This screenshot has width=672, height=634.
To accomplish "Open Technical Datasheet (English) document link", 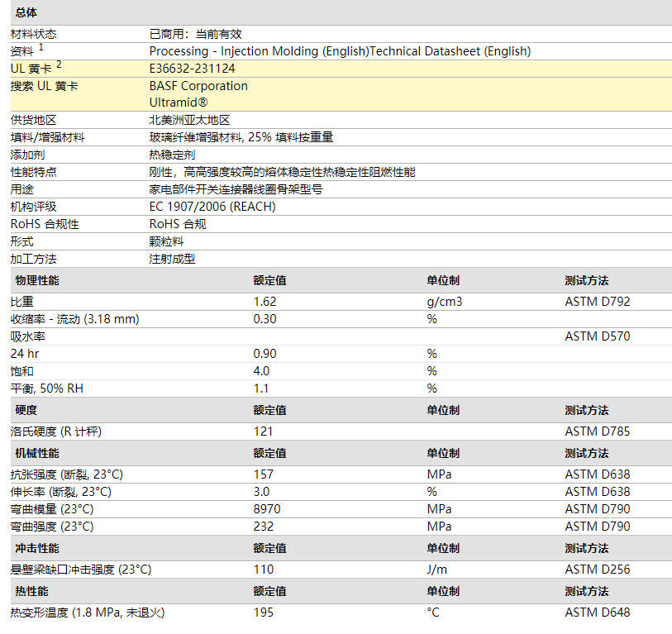I will coord(450,51).
